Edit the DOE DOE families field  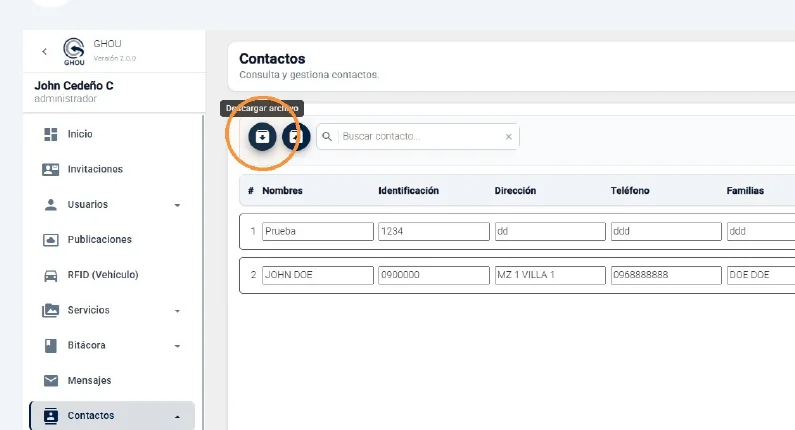pos(761,275)
